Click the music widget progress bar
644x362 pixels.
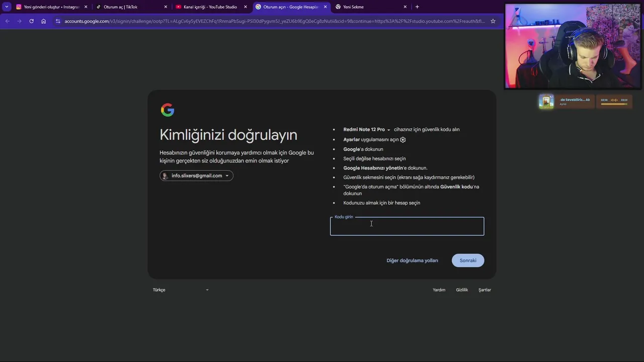coord(614,104)
